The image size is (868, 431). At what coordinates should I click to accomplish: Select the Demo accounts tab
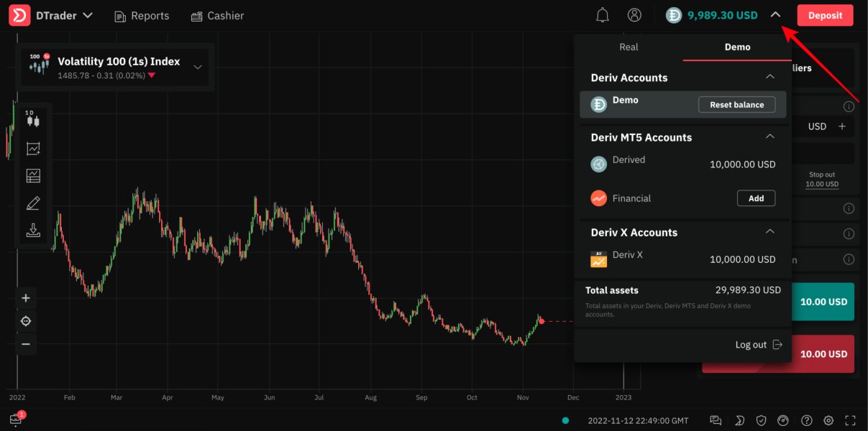click(737, 47)
